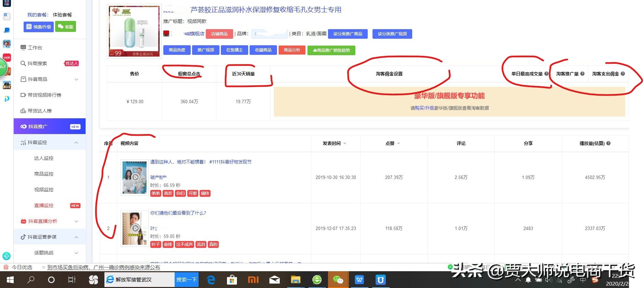Sort by 发表时间 column arrow
Screen dimensions: 644x288
pyautogui.click(x=345, y=144)
